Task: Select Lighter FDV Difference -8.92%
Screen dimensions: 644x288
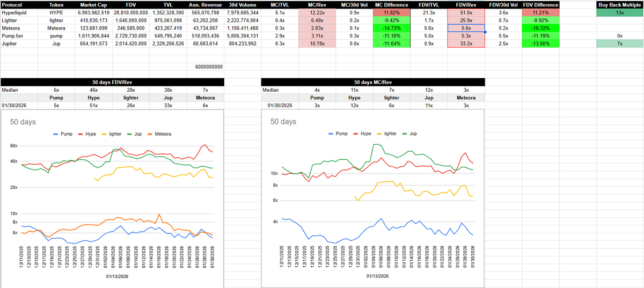Action: click(x=540, y=20)
